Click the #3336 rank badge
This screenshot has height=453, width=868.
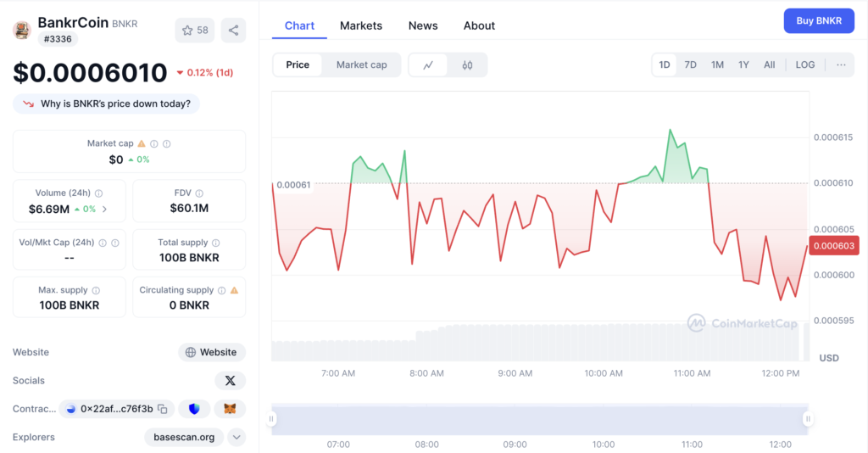click(x=58, y=39)
